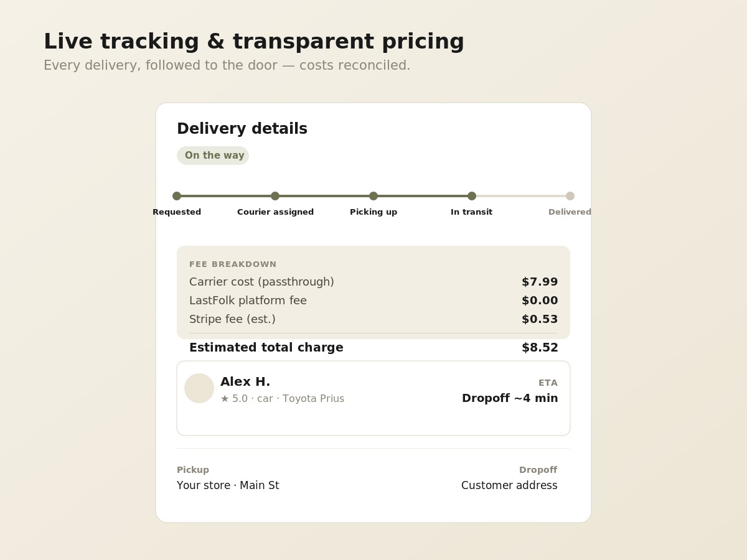Click the On the way status badge
747x560 pixels.
(x=213, y=156)
